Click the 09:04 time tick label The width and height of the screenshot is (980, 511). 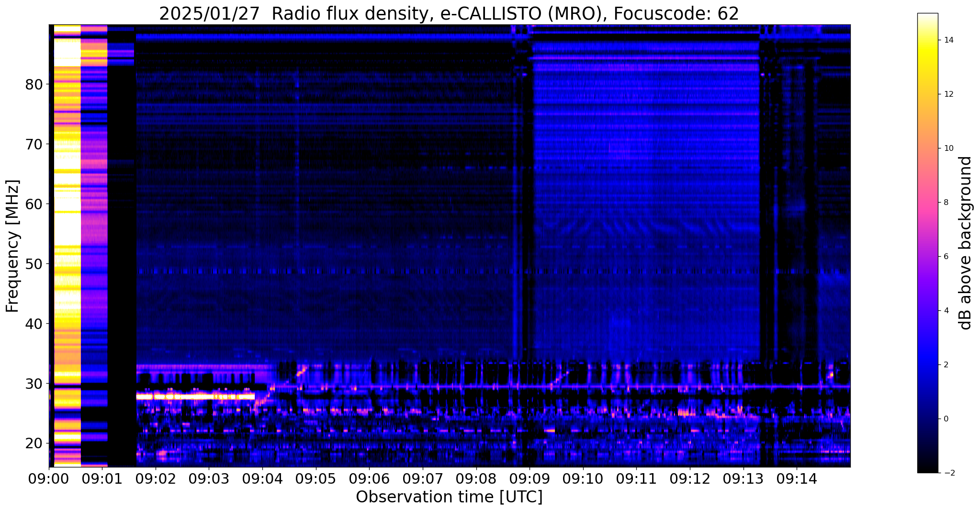262,479
